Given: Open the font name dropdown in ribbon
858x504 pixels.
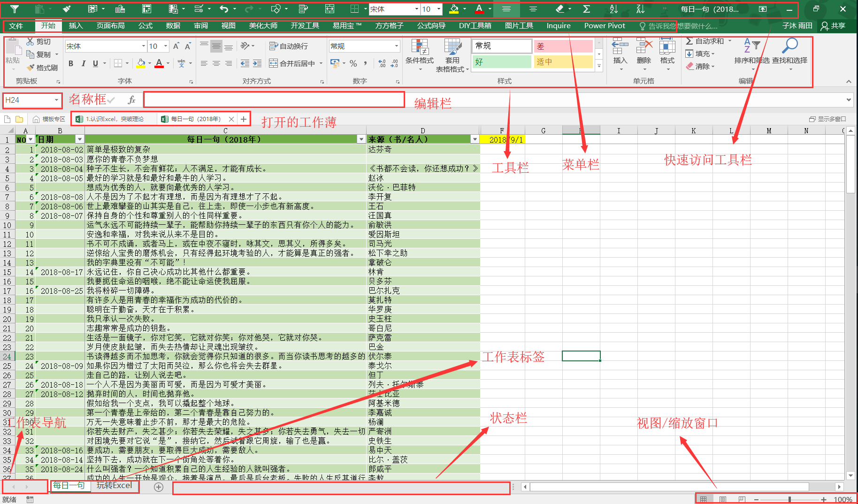Looking at the screenshot, I should pyautogui.click(x=144, y=46).
